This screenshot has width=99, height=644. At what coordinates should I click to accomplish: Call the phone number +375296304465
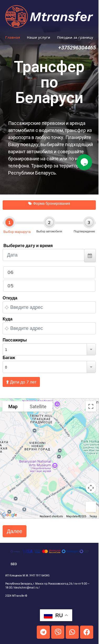[x=77, y=48]
